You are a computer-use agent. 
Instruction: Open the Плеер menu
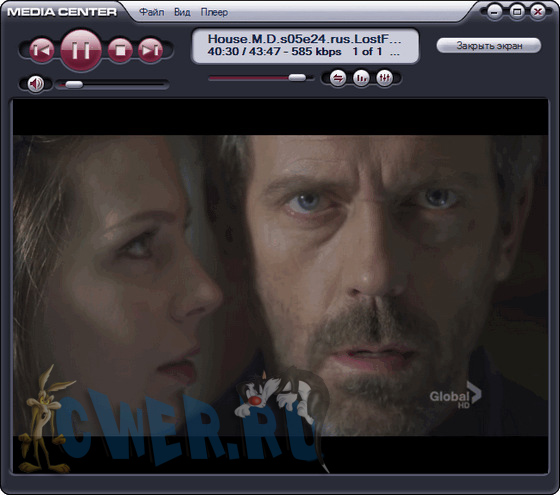tap(214, 12)
